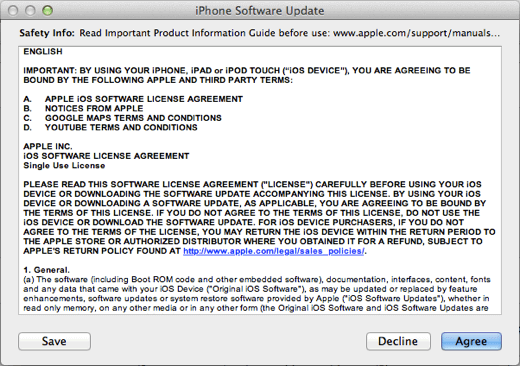Image resolution: width=520 pixels, height=366 pixels.
Task: Click the 'Single Use License' text
Action: (x=64, y=166)
